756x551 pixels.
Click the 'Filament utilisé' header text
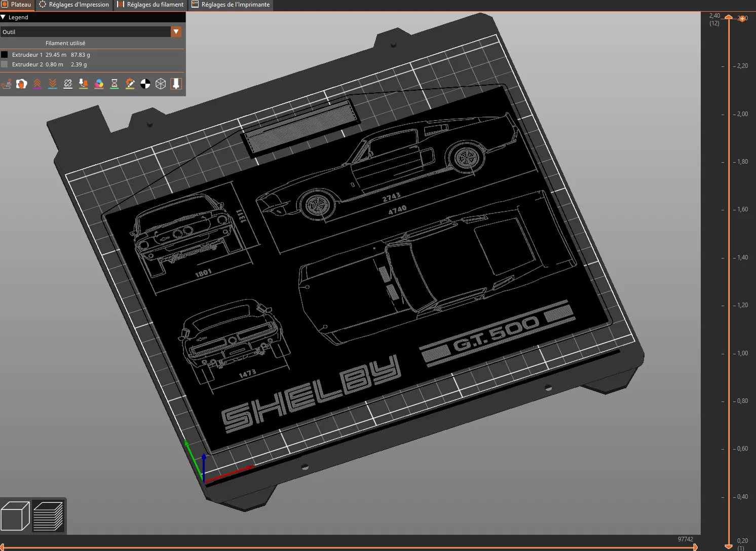click(65, 43)
